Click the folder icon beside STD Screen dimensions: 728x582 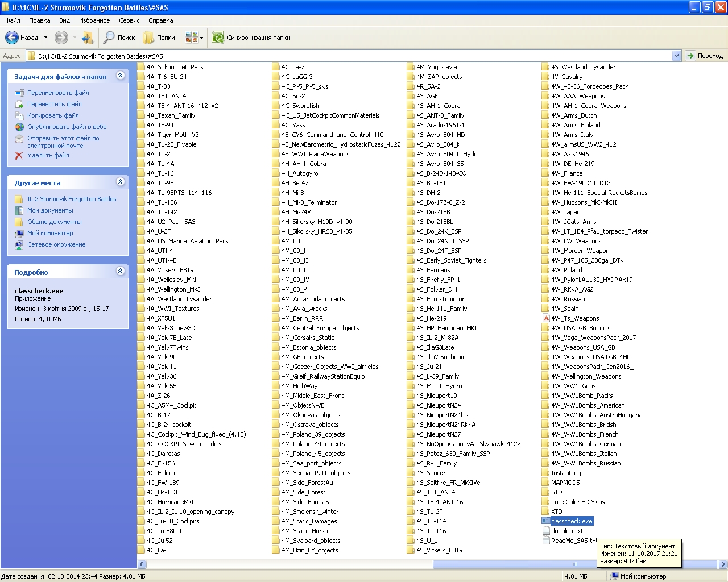546,492
